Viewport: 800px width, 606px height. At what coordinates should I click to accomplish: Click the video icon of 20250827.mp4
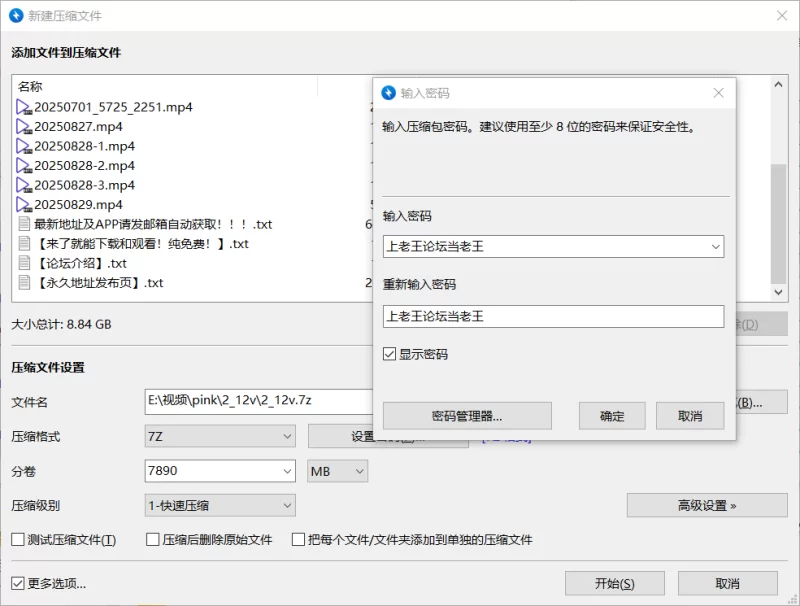[24, 127]
